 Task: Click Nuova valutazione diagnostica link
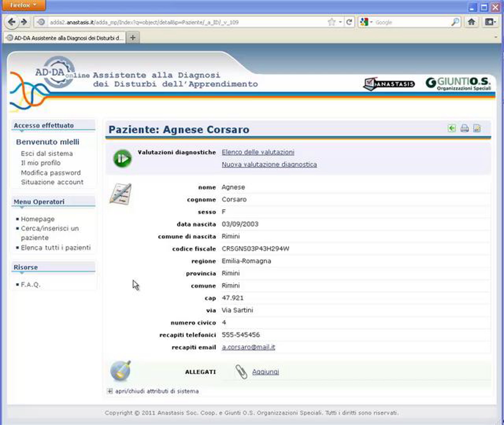coord(269,165)
